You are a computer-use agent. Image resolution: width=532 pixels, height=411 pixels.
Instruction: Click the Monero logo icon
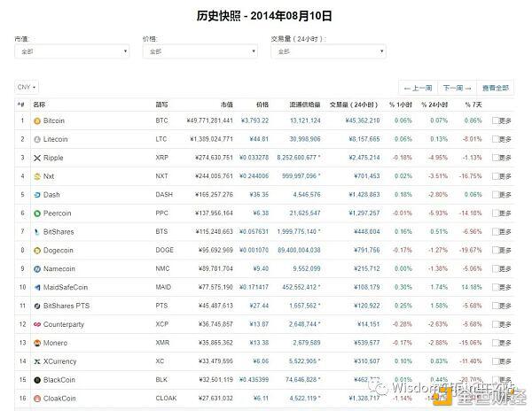[37, 343]
